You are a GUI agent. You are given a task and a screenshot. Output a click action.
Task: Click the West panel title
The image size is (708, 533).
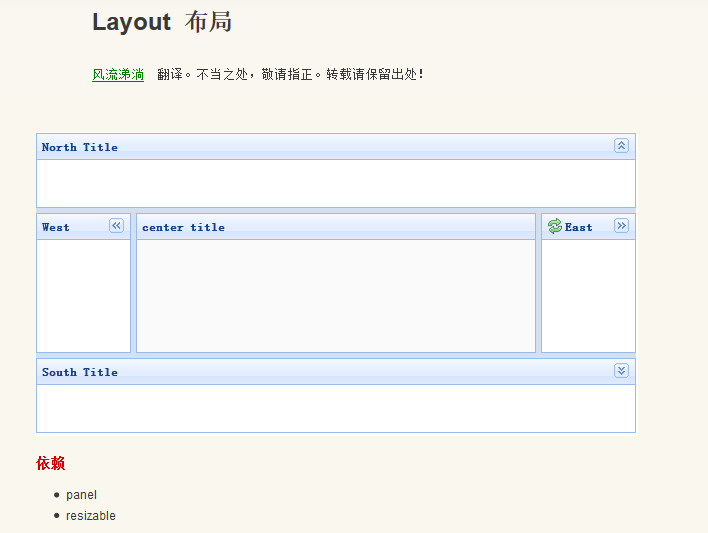tap(56, 227)
